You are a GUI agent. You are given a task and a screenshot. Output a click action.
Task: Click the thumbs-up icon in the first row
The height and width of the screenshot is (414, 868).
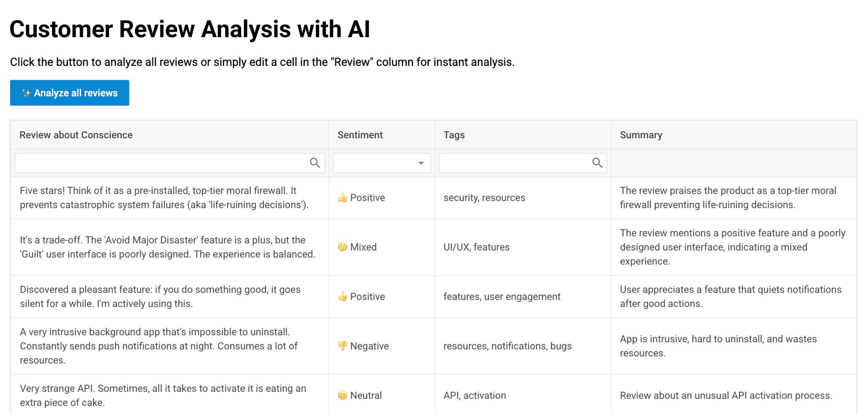coord(342,198)
